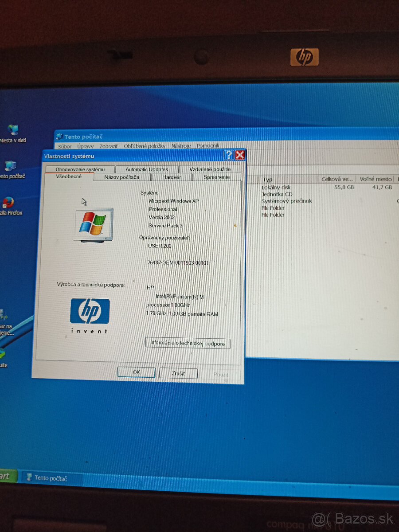Select the Lokálny disk row
The height and width of the screenshot is (532, 399).
(276, 188)
